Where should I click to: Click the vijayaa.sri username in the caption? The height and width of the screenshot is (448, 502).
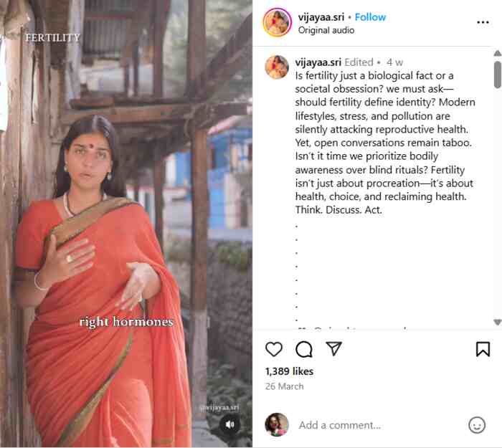click(319, 62)
